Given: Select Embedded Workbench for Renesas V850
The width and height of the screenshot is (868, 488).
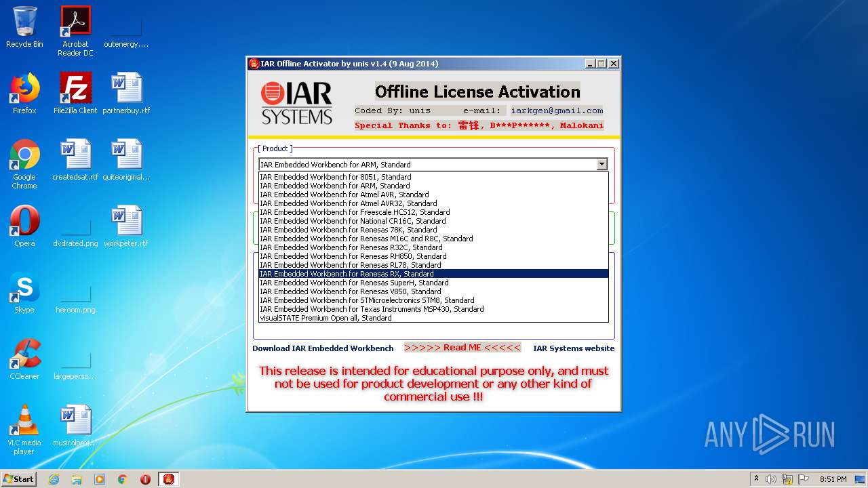Looking at the screenshot, I should (x=433, y=291).
